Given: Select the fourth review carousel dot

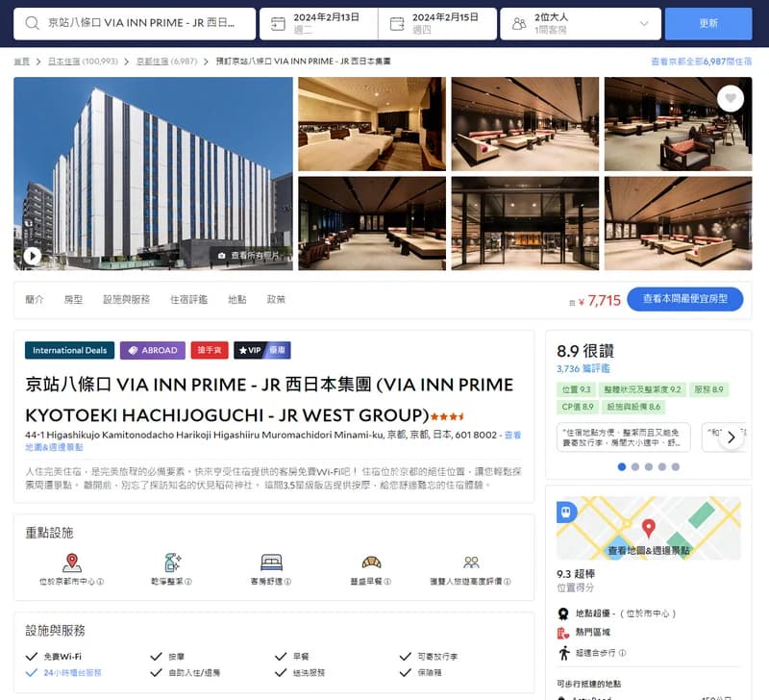Looking at the screenshot, I should (x=662, y=467).
